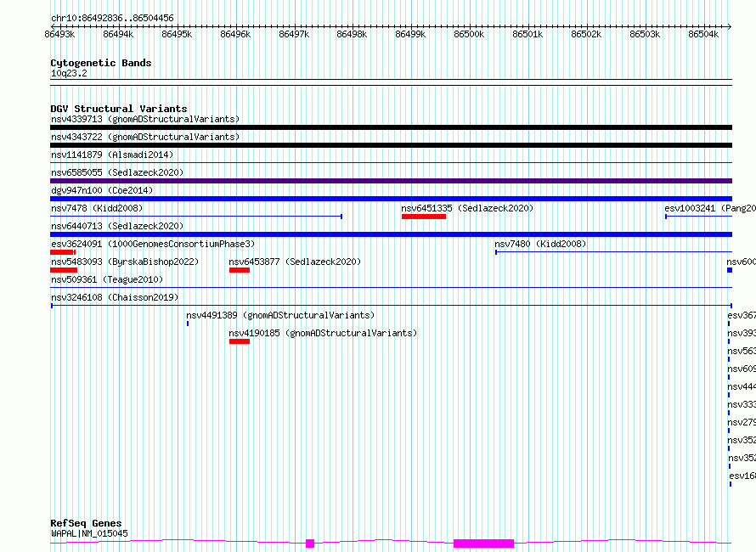
Task: Click the 86502k ruler label
Action: coord(586,34)
